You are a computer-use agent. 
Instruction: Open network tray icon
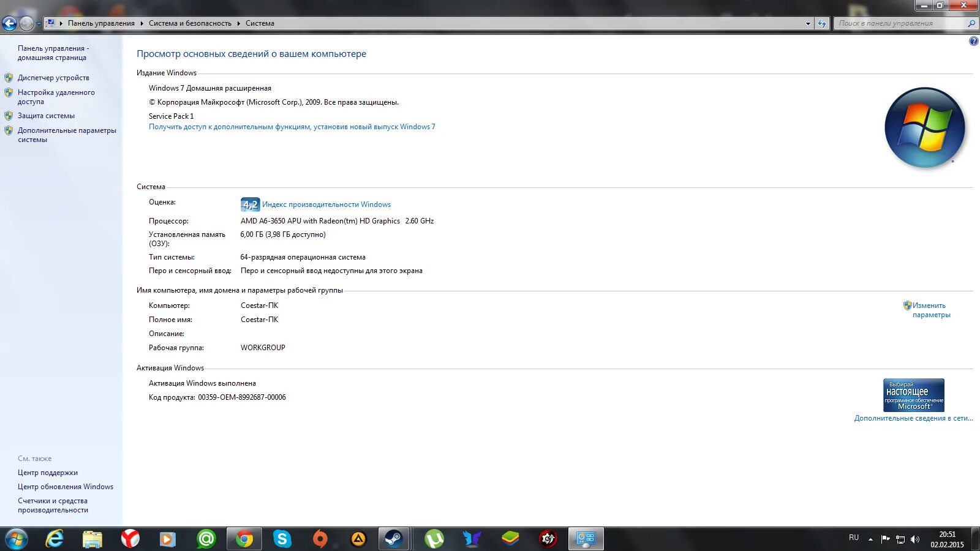click(900, 539)
